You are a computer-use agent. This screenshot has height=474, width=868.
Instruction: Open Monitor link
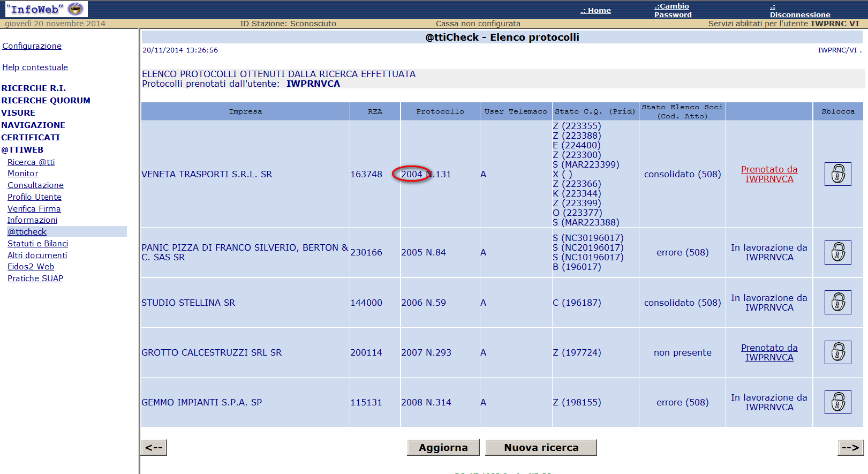[x=22, y=174]
